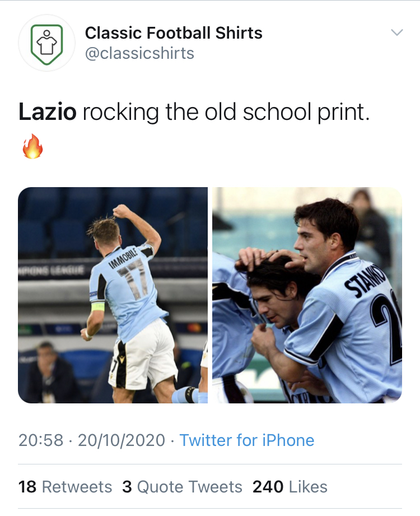The width and height of the screenshot is (420, 516).
Task: Click the seated man in left photo
Action: pyautogui.click(x=47, y=373)
